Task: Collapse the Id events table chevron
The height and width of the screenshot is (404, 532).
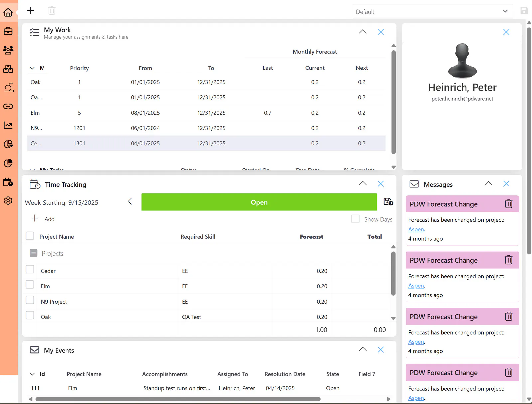Action: [32, 374]
